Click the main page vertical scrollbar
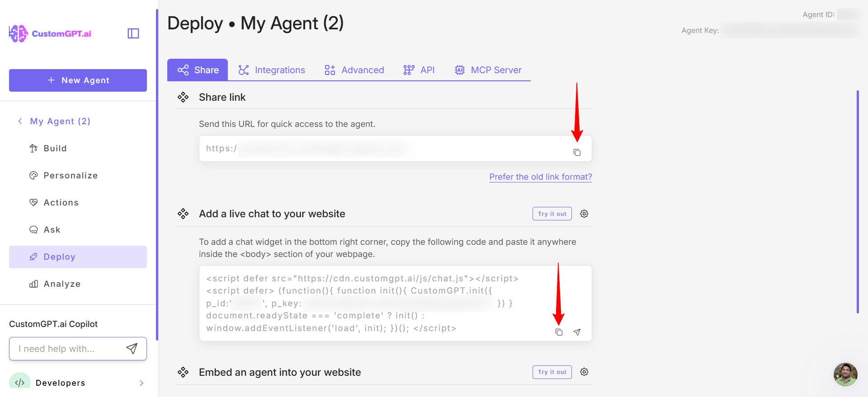Screen dimensions: 868x397 (x=858, y=202)
